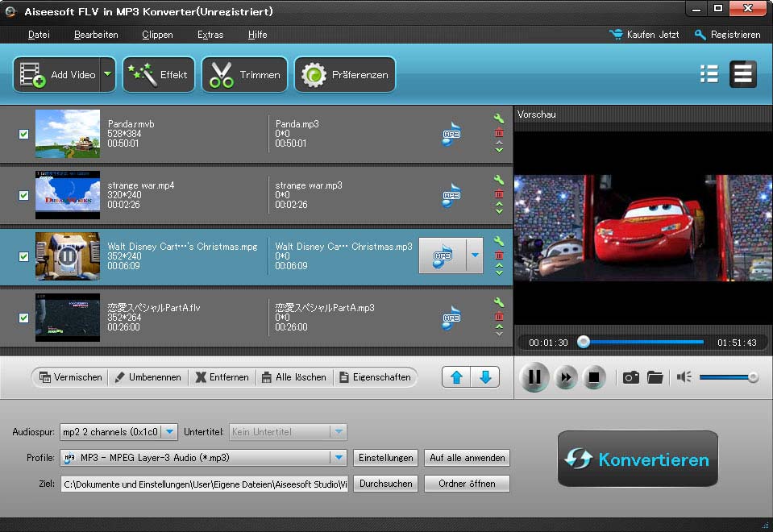Delete strange war.mp4 with its trash icon

[499, 193]
